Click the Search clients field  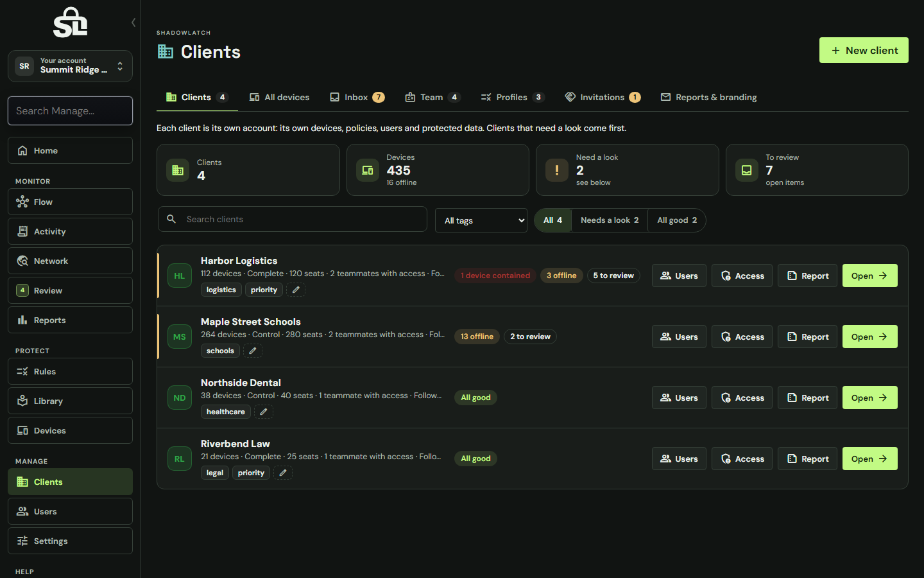[293, 219]
